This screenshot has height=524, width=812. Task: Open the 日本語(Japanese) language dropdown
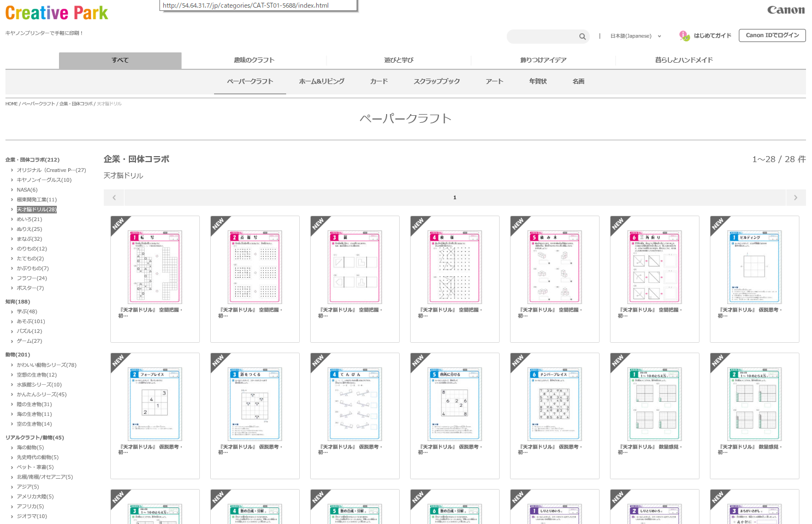tap(636, 36)
